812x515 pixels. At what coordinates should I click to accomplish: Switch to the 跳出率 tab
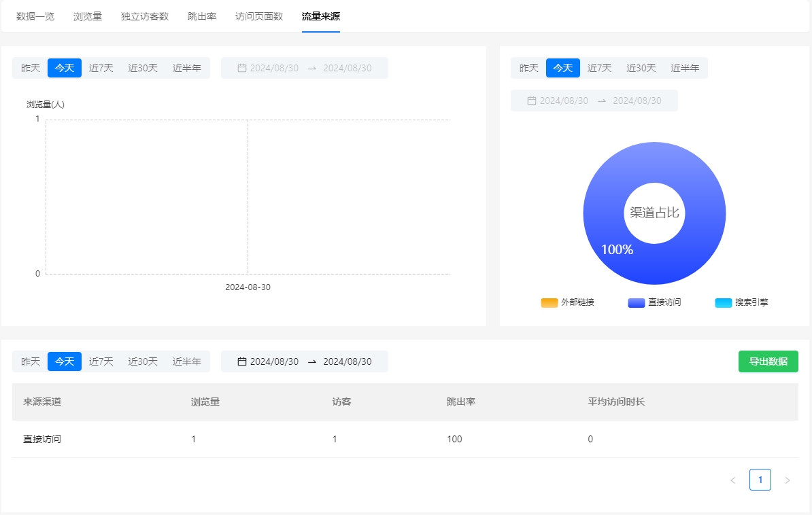click(202, 16)
